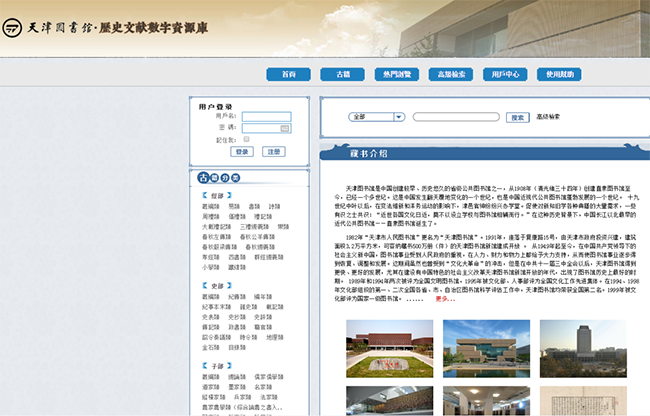The height and width of the screenshot is (416, 650).
Task: Focus the 用戶名 username input field
Action: click(267, 116)
